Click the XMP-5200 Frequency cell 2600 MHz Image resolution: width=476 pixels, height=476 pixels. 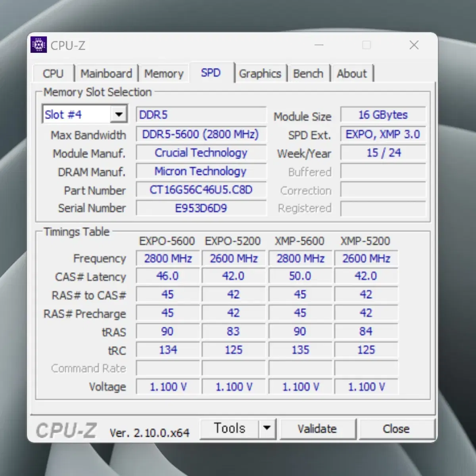(366, 259)
